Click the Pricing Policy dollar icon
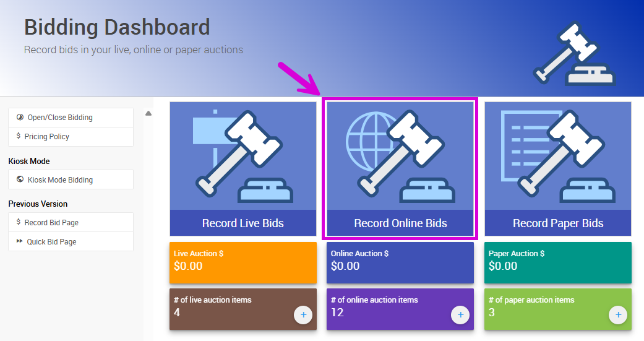Screen dimensions: 644x341 [19, 136]
